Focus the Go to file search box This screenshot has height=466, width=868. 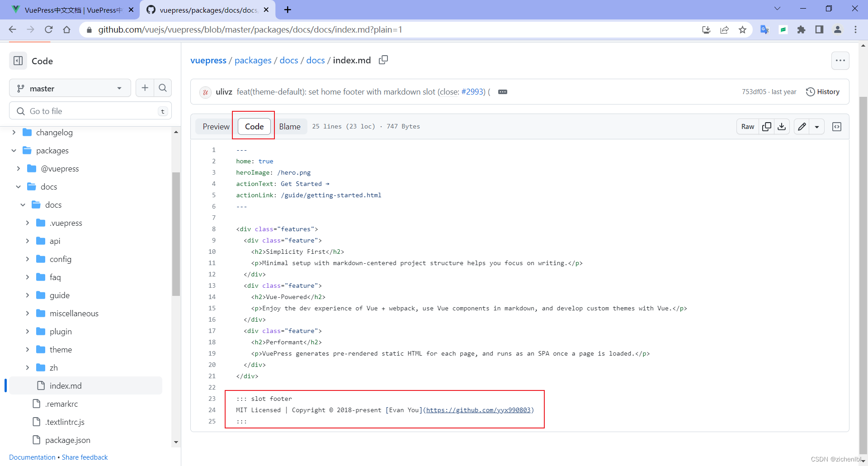tap(90, 111)
